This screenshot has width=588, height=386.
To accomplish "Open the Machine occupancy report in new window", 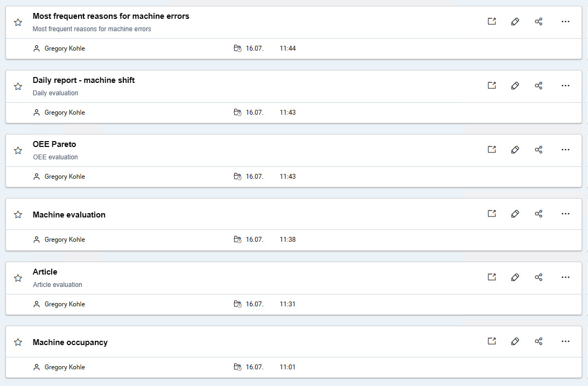I will tap(491, 341).
